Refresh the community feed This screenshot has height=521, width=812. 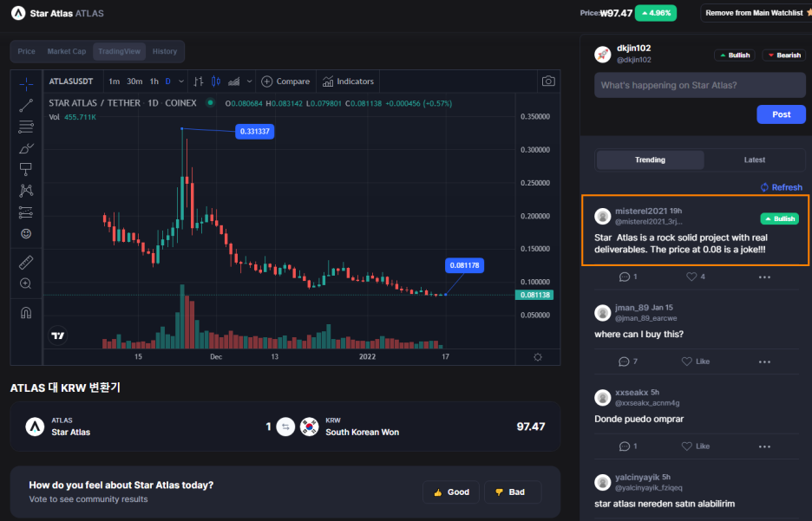coord(781,187)
